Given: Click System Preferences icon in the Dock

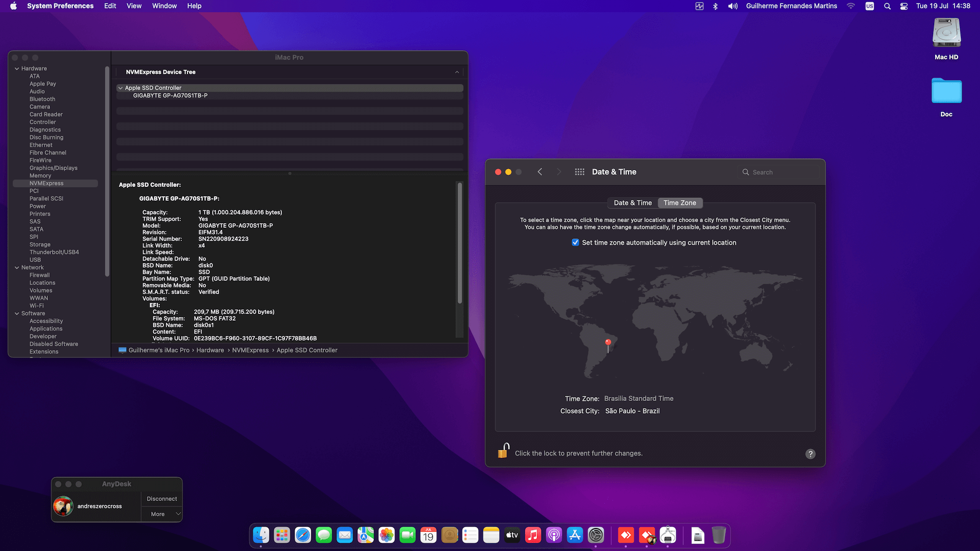Looking at the screenshot, I should click(x=596, y=535).
